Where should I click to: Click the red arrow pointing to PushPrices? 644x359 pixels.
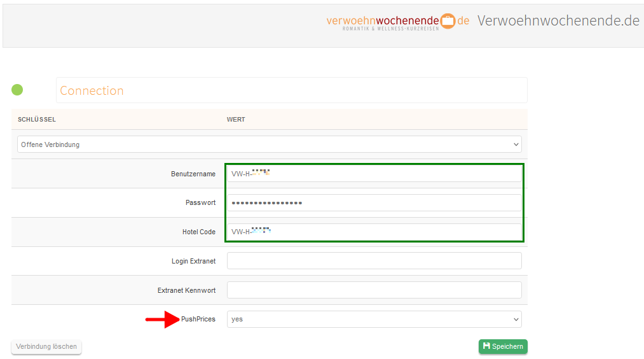pos(163,319)
